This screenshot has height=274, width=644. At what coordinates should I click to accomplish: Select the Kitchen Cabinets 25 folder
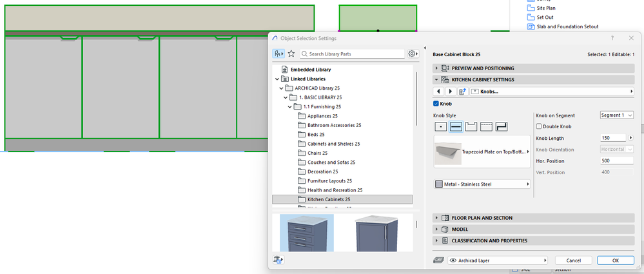point(342,199)
